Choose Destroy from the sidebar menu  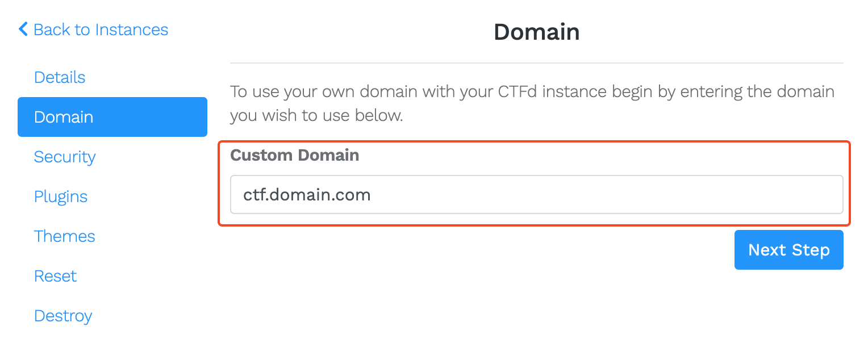(x=63, y=316)
